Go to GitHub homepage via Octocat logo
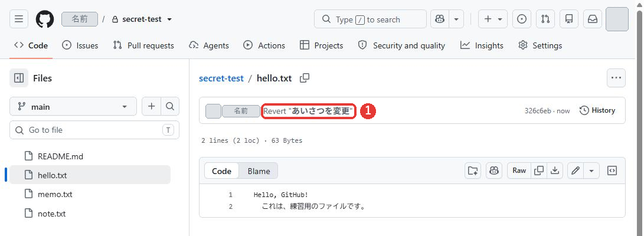This screenshot has height=236, width=644. [45, 19]
